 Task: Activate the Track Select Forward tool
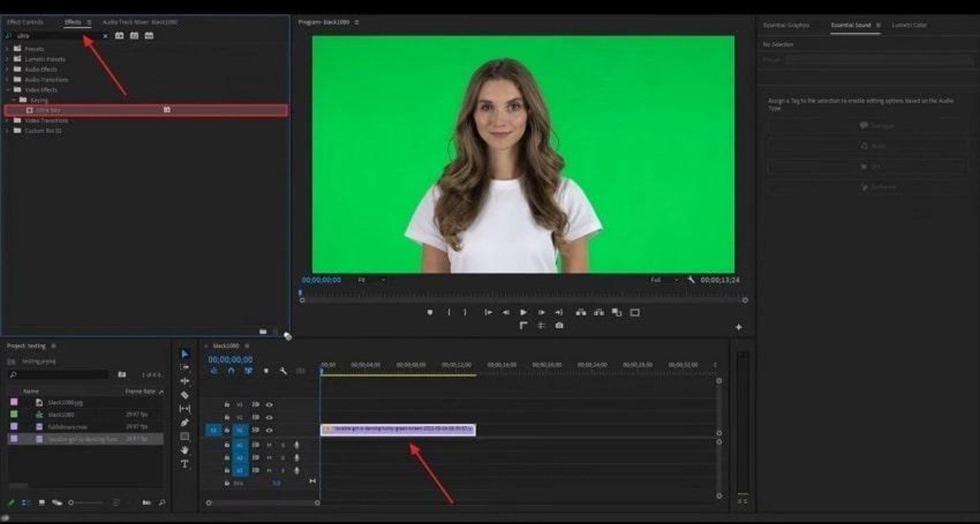(x=185, y=367)
